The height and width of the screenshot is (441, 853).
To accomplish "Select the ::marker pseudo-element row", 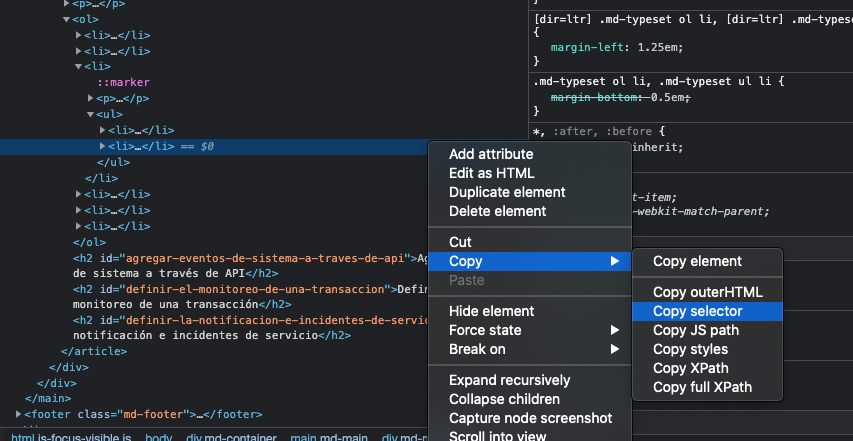I will click(123, 83).
